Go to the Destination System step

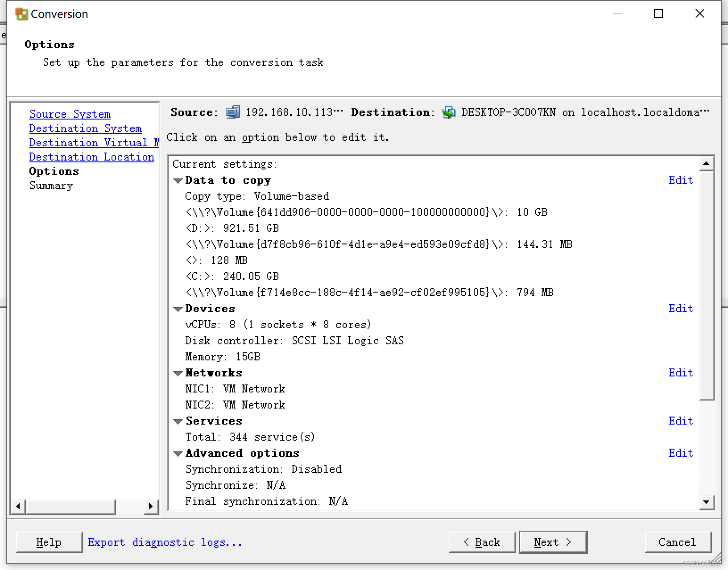pyautogui.click(x=86, y=128)
